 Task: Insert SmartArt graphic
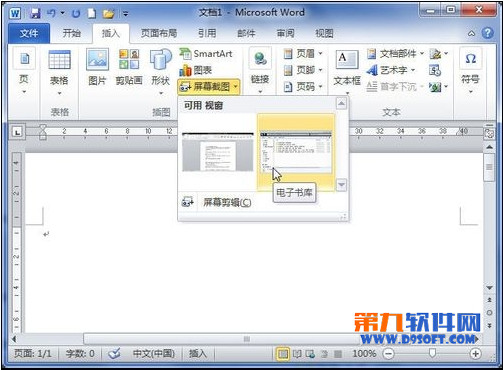tap(206, 53)
